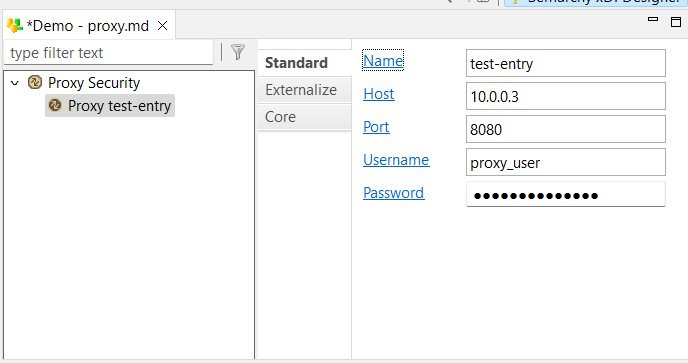Focus the type filter text field
Viewport: 688px width, 363px height.
[108, 53]
